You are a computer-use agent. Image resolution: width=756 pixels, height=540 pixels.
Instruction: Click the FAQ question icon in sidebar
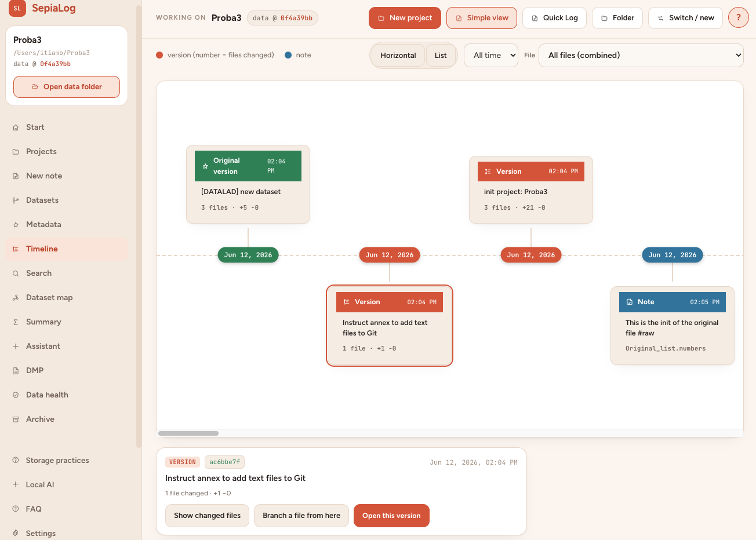16,509
